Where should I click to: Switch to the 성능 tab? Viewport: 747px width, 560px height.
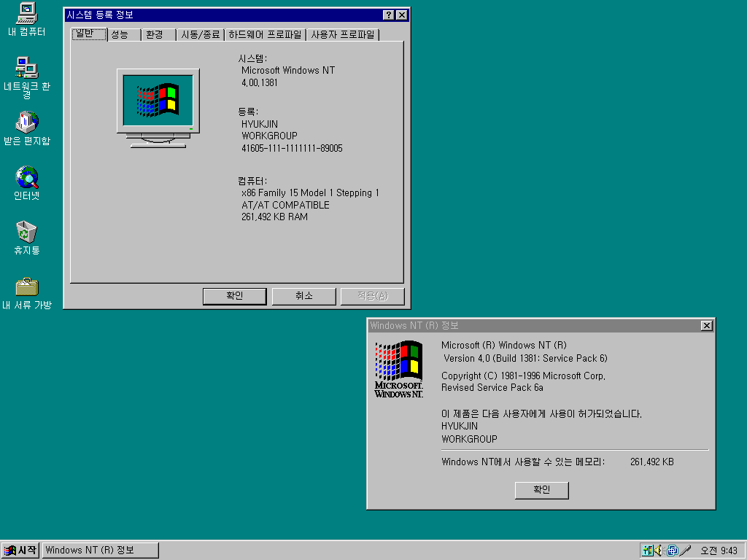124,35
